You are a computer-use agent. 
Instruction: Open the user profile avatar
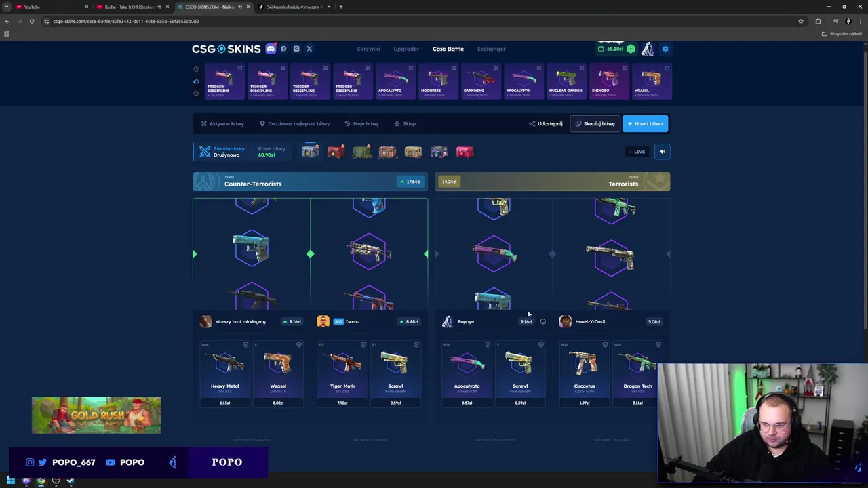648,49
